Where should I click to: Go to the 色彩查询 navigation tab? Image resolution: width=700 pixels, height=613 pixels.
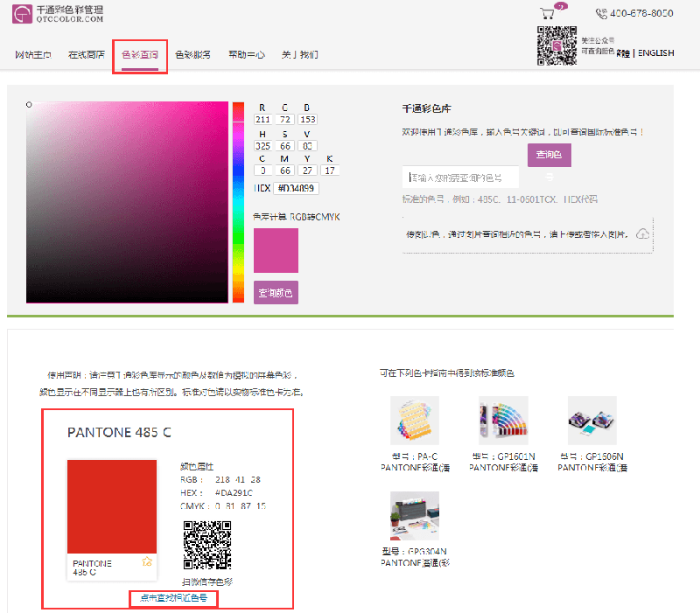tap(139, 54)
